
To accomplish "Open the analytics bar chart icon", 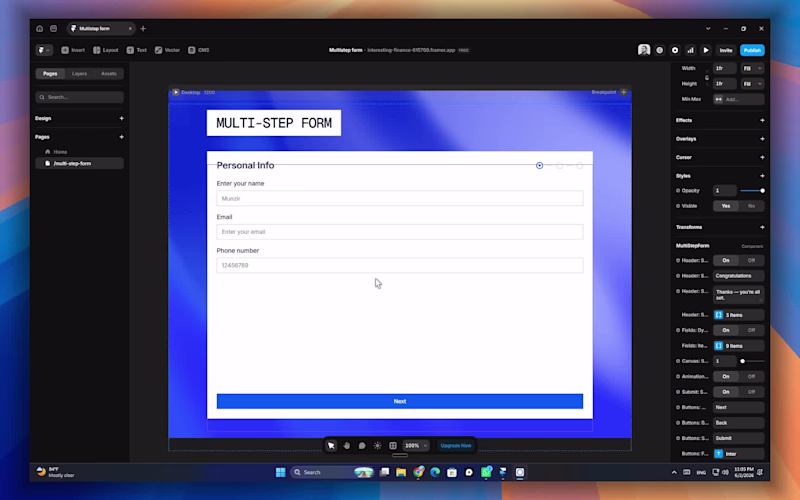I will (690, 50).
